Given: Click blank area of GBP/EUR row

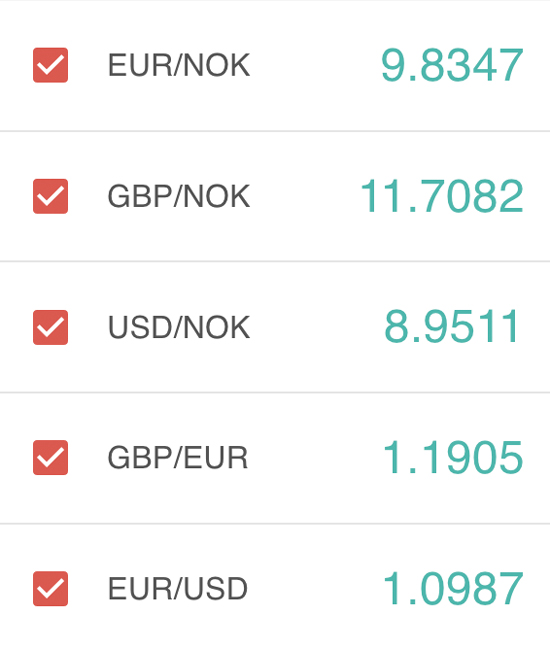Looking at the screenshot, I should tap(315, 458).
